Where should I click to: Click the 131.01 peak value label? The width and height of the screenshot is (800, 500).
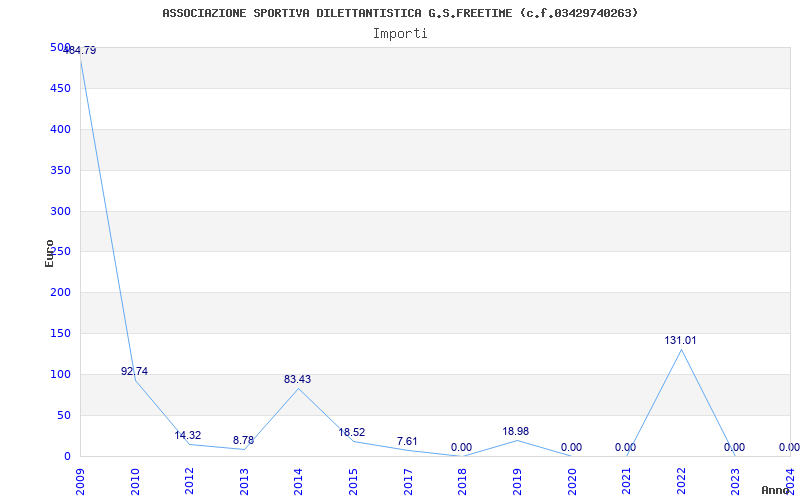(680, 340)
